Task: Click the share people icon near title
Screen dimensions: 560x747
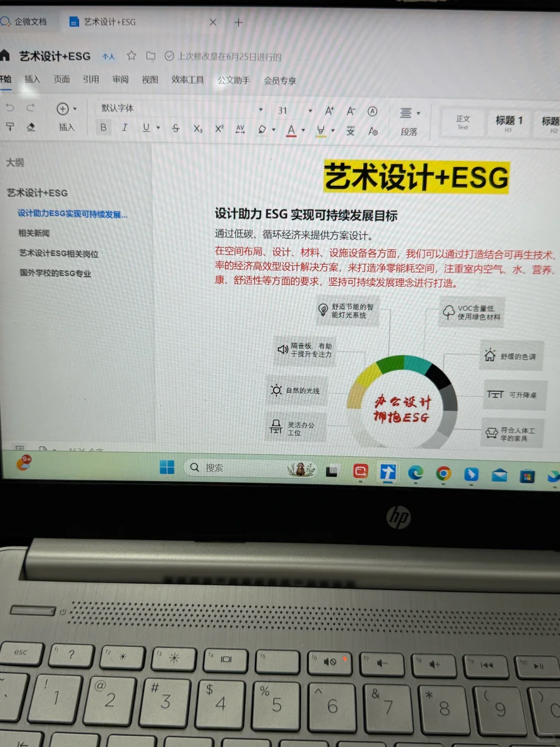Action: 108,57
